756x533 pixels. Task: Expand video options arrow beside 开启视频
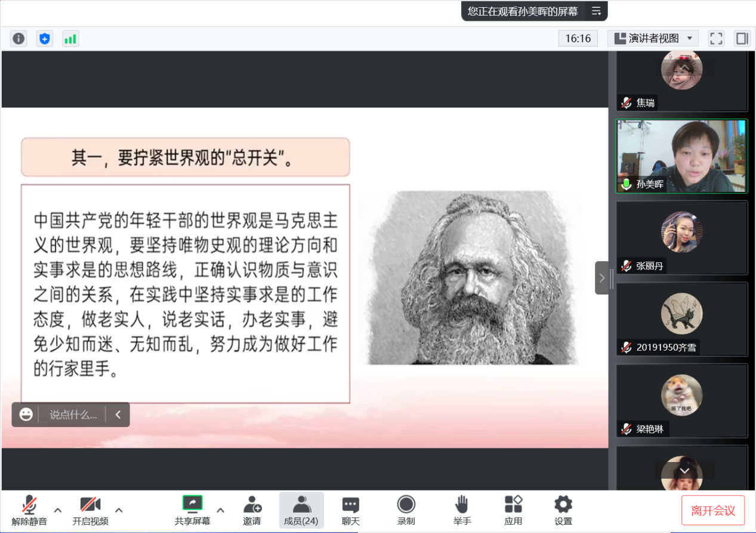119,510
